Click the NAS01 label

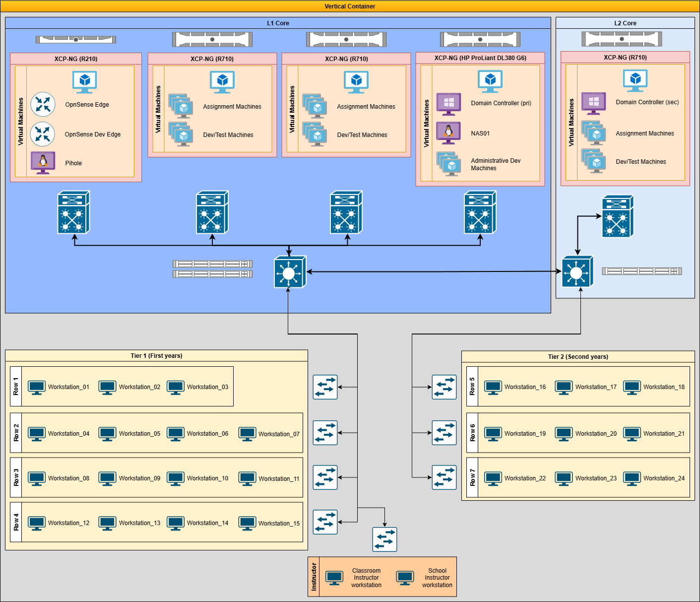pyautogui.click(x=480, y=134)
